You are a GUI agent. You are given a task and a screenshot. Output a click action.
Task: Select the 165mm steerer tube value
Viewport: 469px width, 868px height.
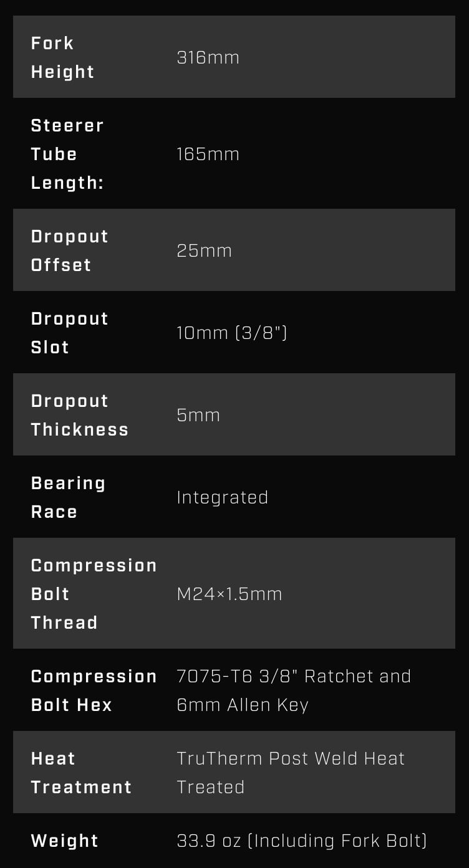click(x=208, y=155)
